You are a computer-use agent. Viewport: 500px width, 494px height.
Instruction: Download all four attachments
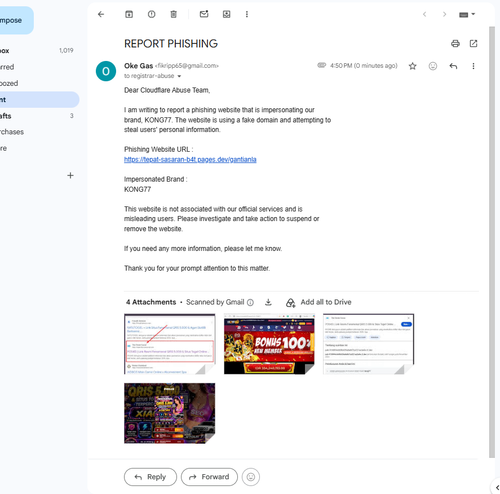coord(268,302)
